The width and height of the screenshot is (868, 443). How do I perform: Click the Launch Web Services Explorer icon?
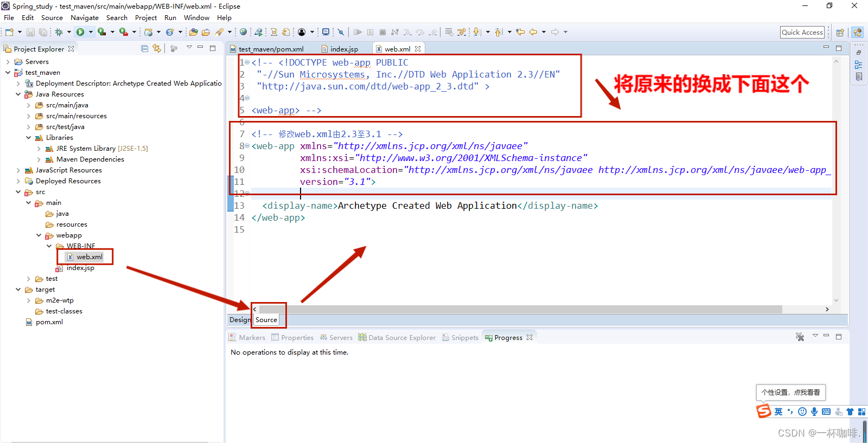click(x=259, y=32)
